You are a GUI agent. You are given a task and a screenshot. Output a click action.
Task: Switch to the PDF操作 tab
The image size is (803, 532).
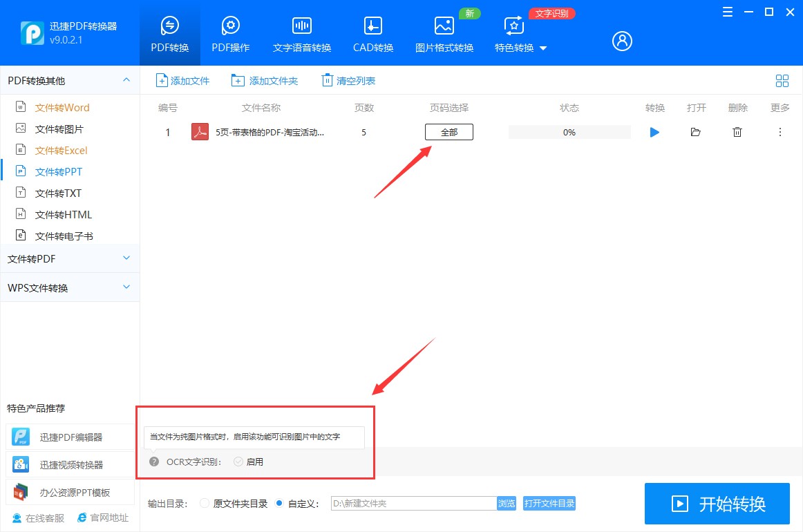[230, 33]
